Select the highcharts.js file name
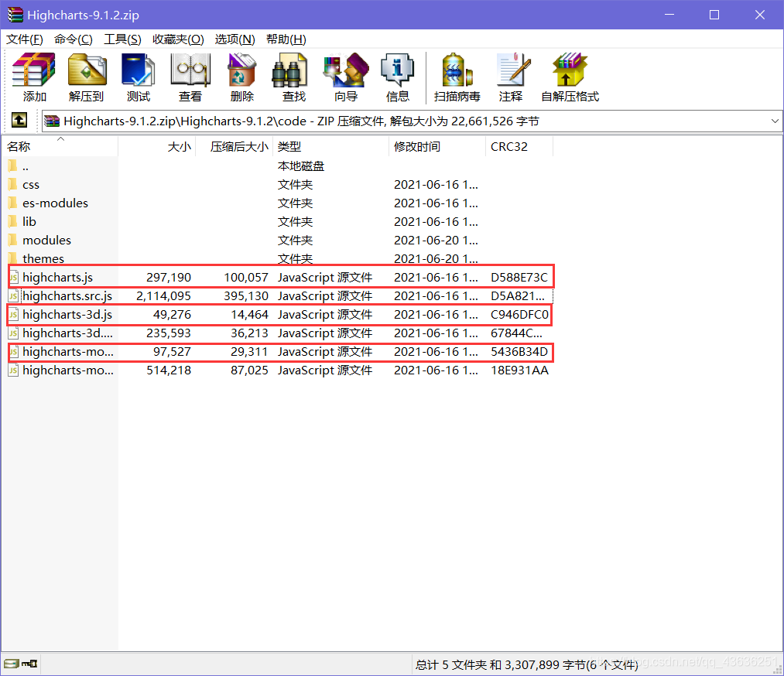 click(x=57, y=278)
